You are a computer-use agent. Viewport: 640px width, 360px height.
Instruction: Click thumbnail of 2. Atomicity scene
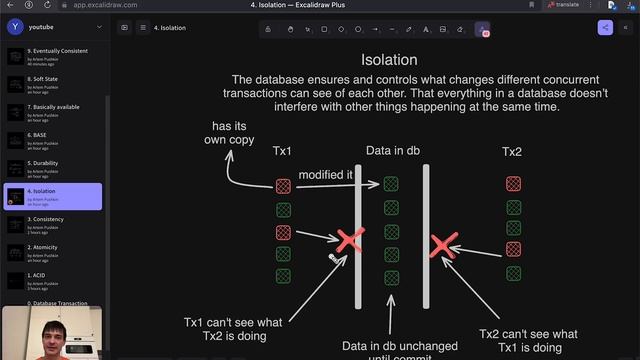[16, 253]
